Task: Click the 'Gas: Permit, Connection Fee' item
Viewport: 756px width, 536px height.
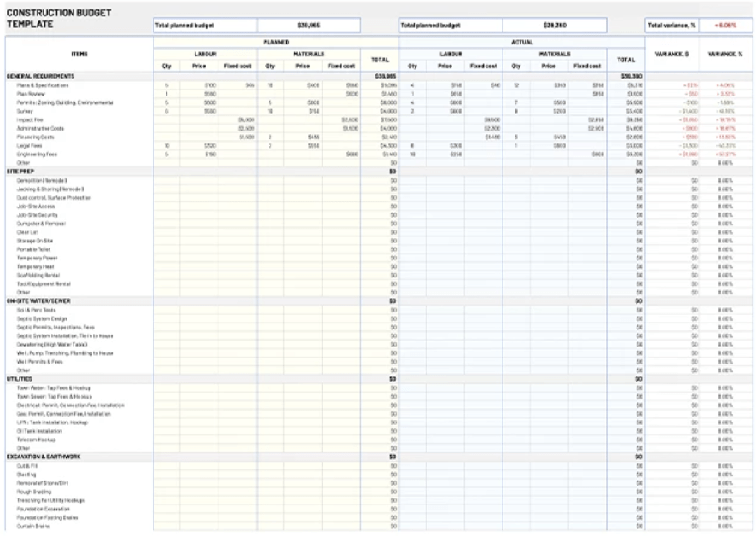Action: (x=64, y=414)
